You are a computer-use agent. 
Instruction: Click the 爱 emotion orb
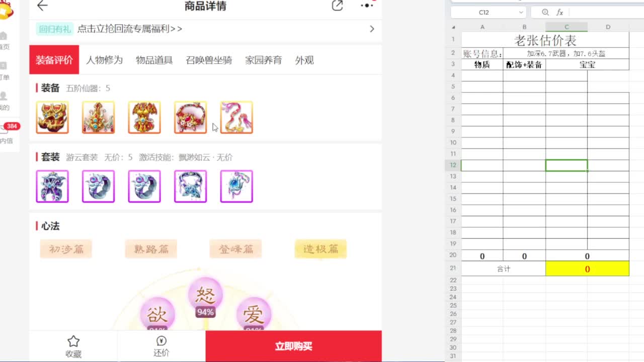point(254,314)
